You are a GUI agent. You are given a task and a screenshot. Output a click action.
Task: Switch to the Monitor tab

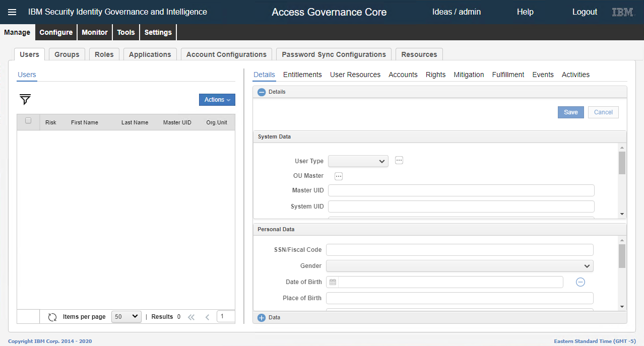(x=94, y=32)
